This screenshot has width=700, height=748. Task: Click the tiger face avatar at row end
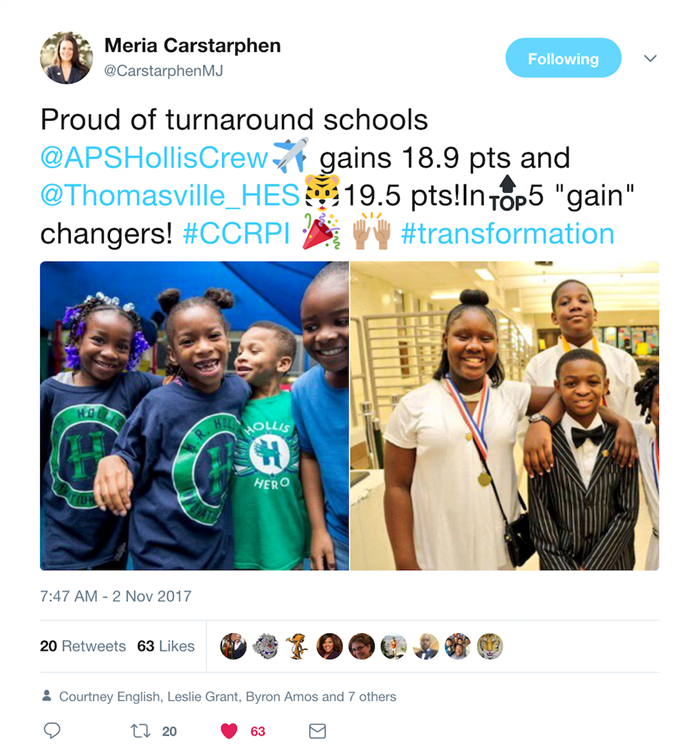(490, 646)
